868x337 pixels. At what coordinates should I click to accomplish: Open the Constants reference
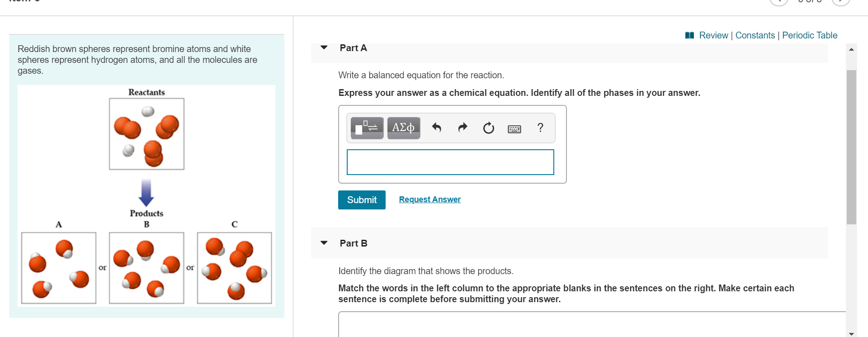pyautogui.click(x=755, y=35)
